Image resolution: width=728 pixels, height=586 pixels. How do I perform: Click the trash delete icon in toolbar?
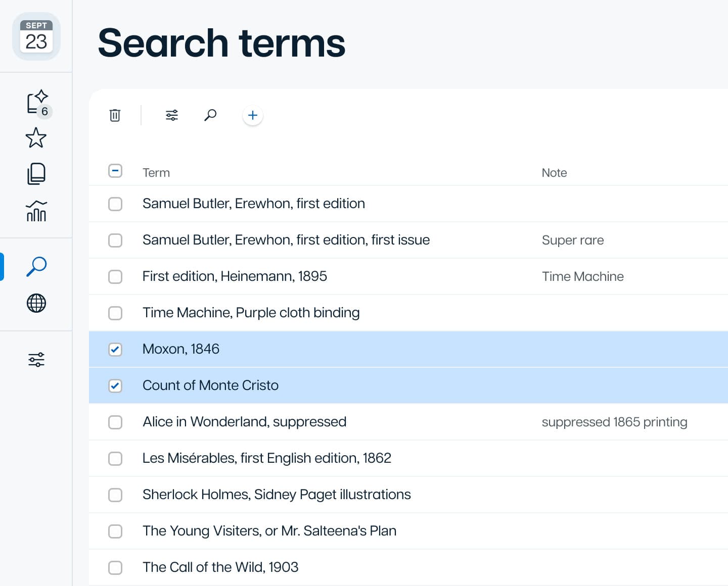(x=115, y=115)
